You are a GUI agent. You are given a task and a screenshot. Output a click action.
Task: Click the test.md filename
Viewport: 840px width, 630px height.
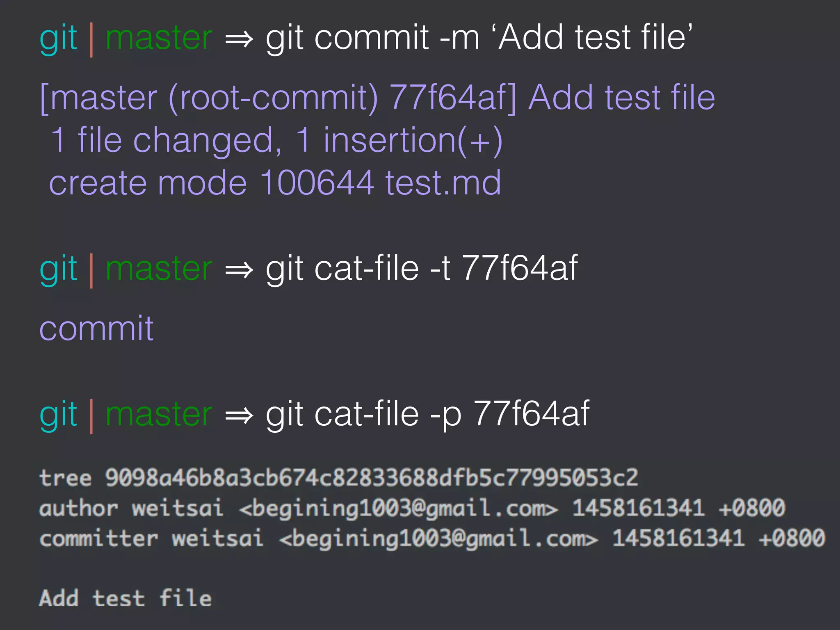click(x=443, y=183)
